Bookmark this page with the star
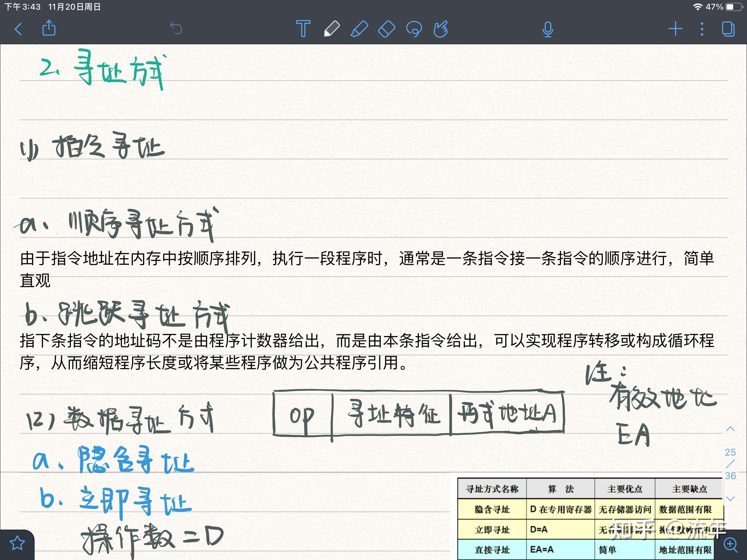747x560 pixels. coord(17,543)
